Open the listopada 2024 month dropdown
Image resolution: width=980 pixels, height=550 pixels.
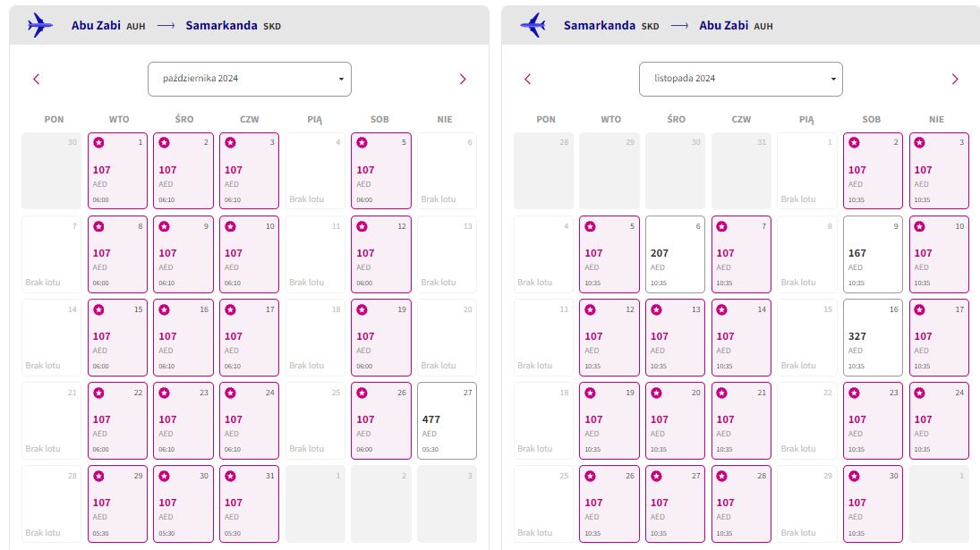[741, 80]
